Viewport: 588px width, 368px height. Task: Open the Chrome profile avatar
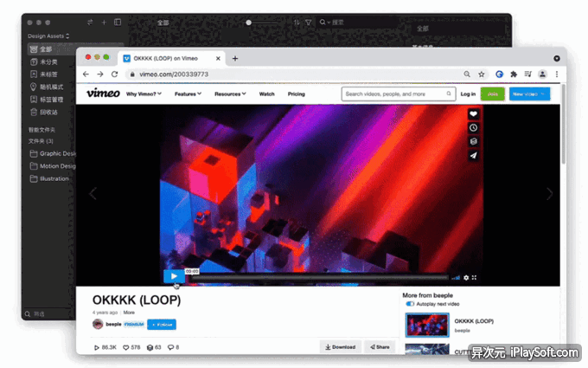click(542, 74)
